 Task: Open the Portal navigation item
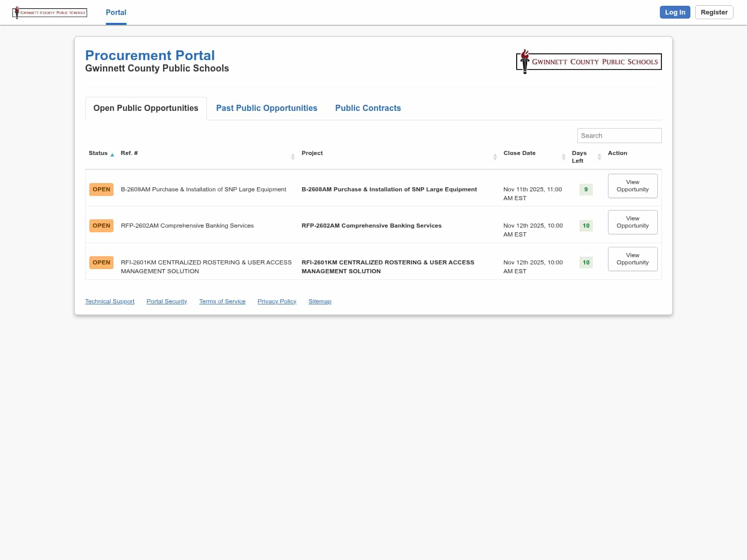116,12
